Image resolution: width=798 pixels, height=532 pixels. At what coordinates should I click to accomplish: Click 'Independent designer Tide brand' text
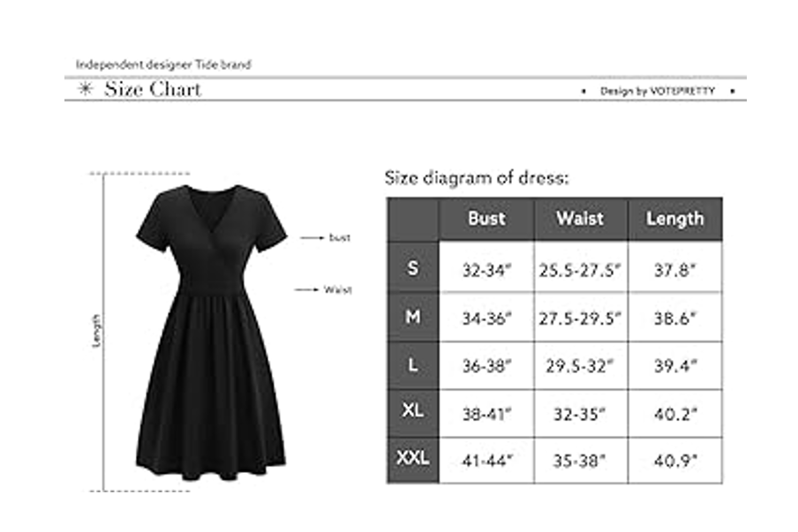point(163,64)
